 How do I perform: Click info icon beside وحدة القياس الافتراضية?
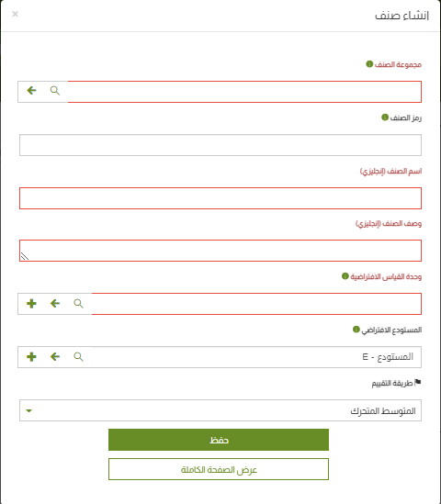[345, 276]
